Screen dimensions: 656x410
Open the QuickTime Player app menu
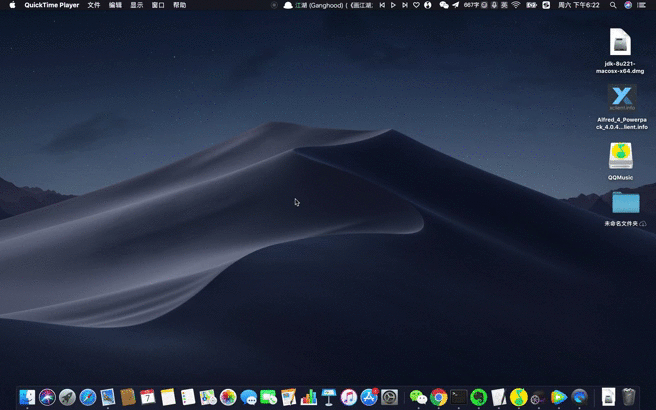click(52, 5)
